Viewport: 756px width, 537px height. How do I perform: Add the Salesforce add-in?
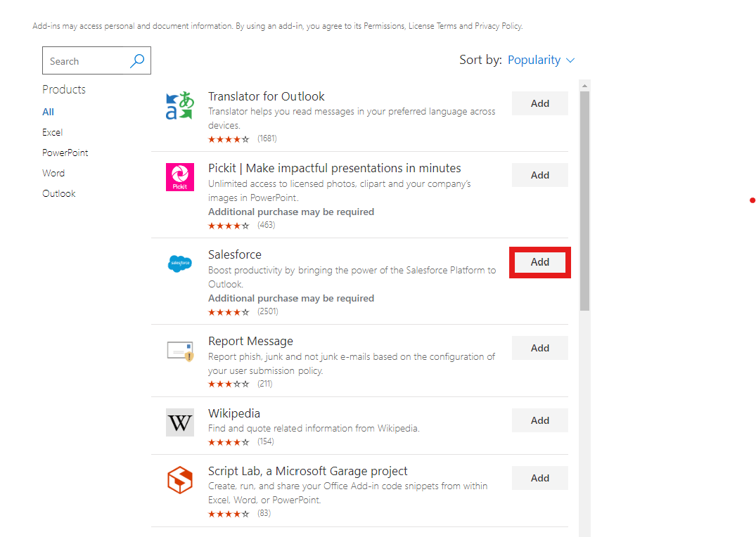pos(539,261)
